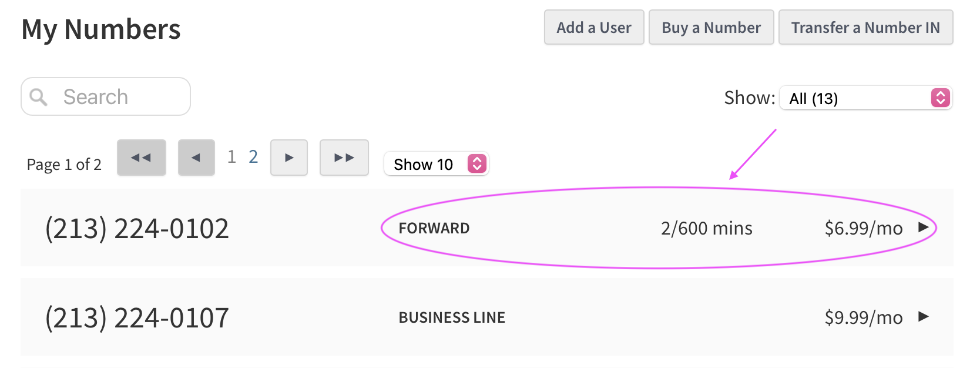This screenshot has width=980, height=368.
Task: Expand the (213) 224-0102 row arrow
Action: pyautogui.click(x=924, y=228)
